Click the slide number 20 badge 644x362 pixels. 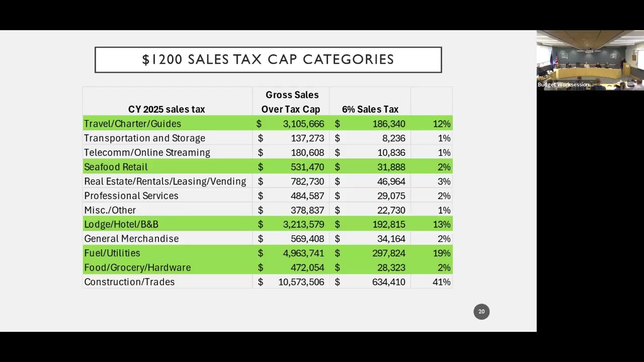click(x=481, y=312)
